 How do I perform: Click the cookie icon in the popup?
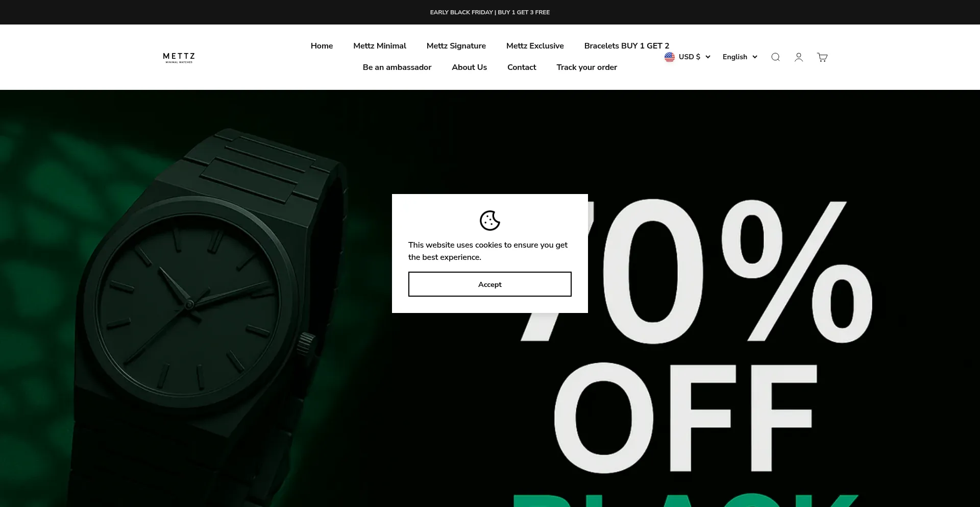pos(490,221)
